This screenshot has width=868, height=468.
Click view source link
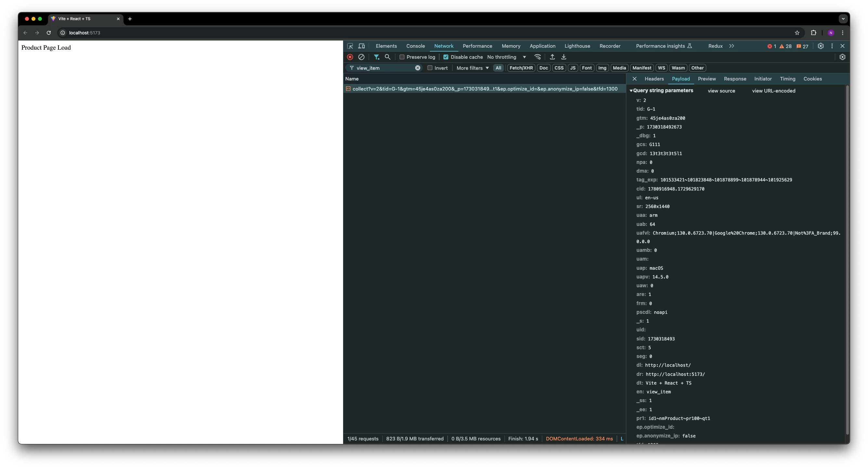tap(721, 91)
